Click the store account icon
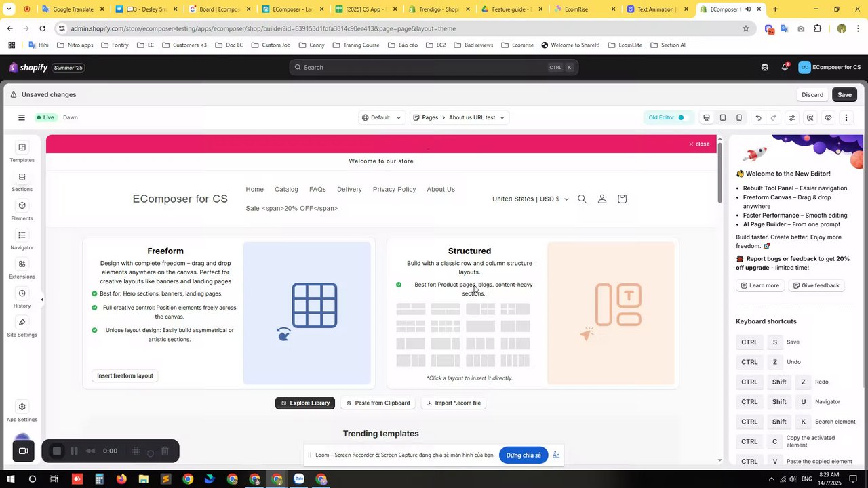 (601, 199)
